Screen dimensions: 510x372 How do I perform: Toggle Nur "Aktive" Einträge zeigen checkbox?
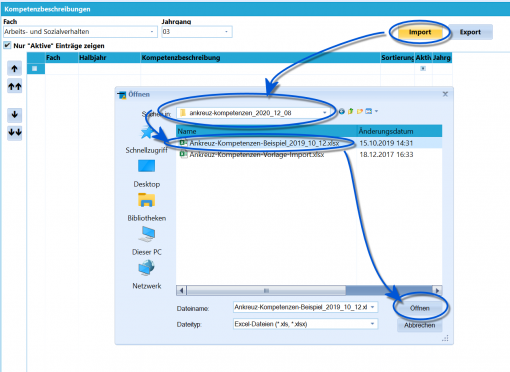[7, 45]
